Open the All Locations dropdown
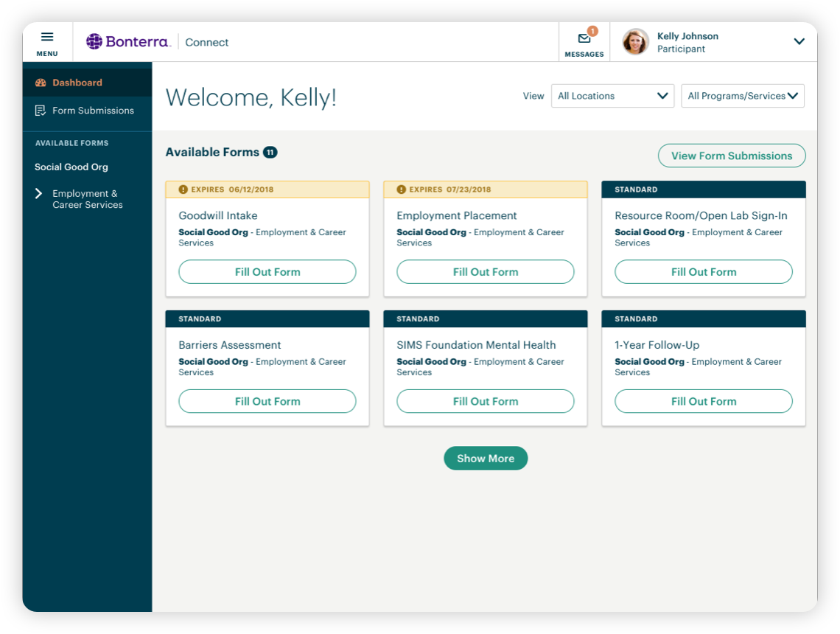 click(x=612, y=96)
